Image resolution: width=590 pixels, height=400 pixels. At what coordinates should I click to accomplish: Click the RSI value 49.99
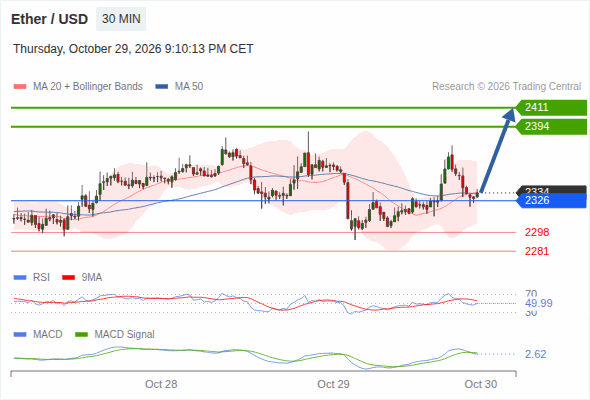click(x=539, y=303)
